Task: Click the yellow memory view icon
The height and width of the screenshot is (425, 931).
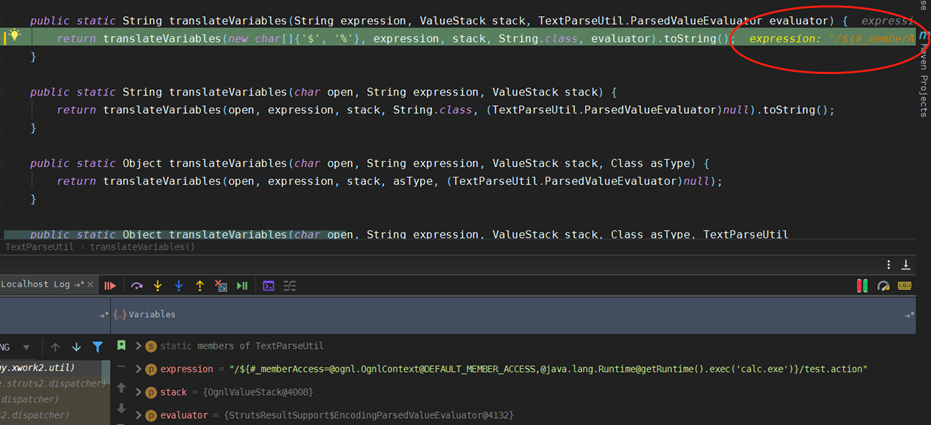Action: (x=905, y=286)
